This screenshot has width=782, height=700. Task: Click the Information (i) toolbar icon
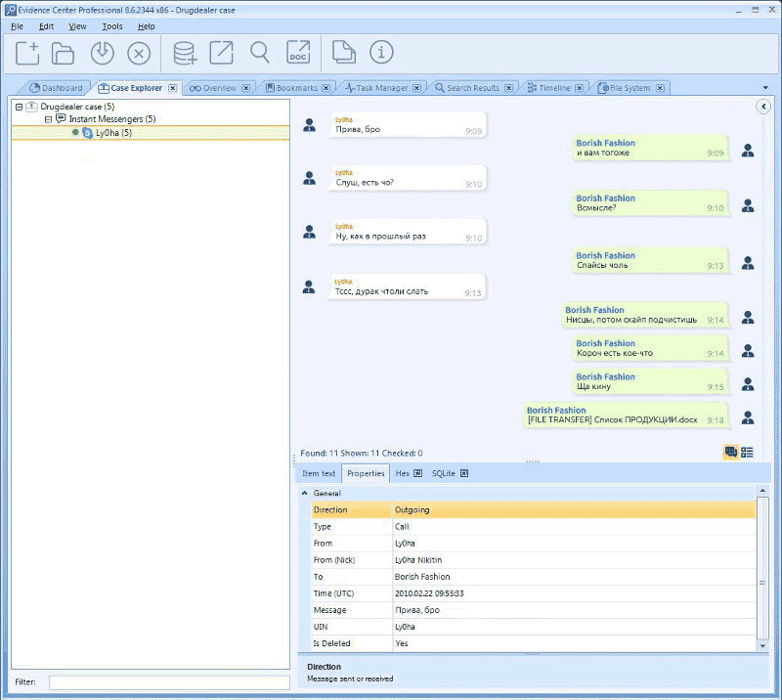(381, 53)
